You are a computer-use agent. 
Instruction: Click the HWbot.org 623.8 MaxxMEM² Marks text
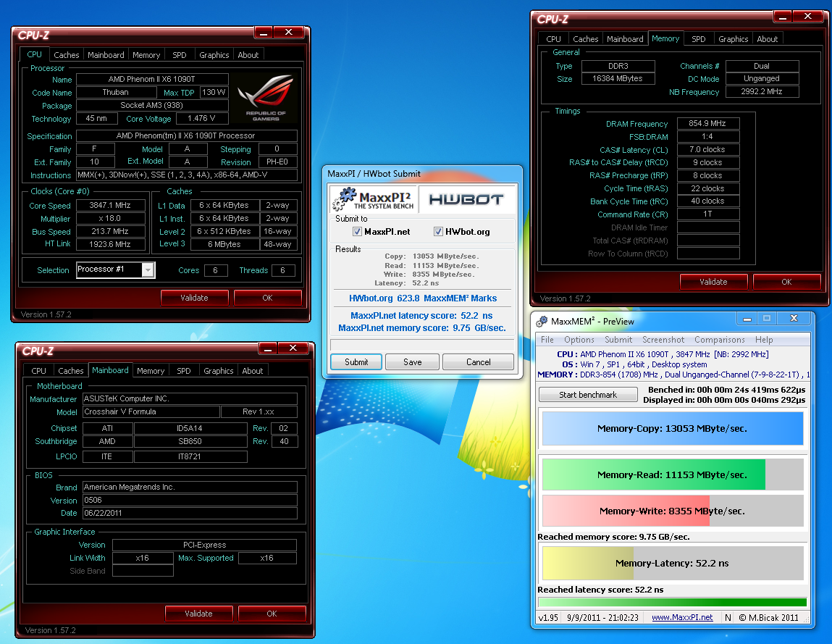tap(423, 298)
